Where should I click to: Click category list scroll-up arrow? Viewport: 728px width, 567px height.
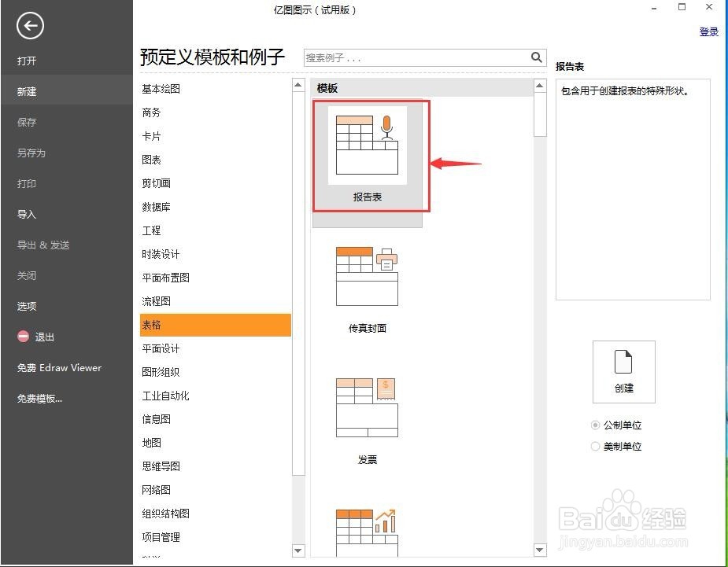coord(298,86)
